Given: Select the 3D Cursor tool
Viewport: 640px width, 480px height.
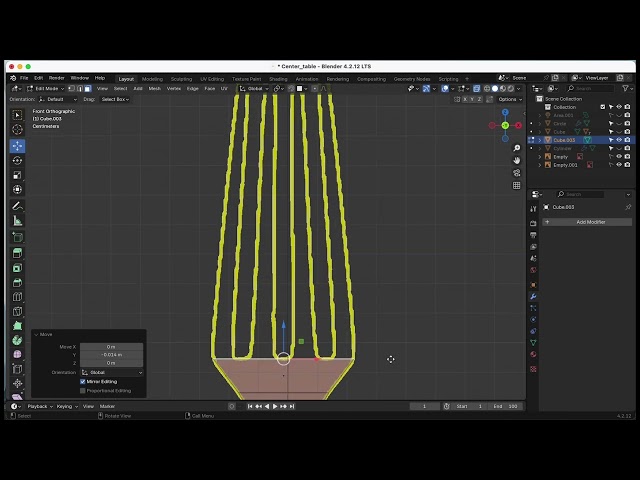Looking at the screenshot, I should pyautogui.click(x=17, y=130).
